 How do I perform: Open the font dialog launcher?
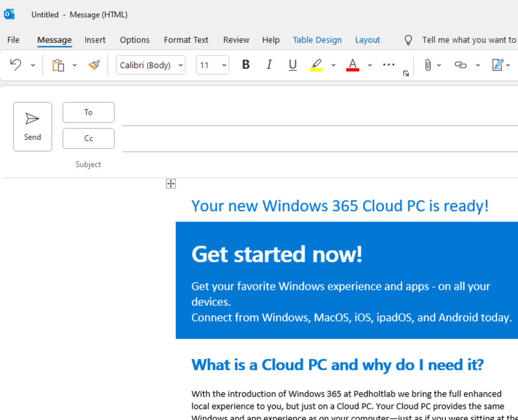coord(406,73)
